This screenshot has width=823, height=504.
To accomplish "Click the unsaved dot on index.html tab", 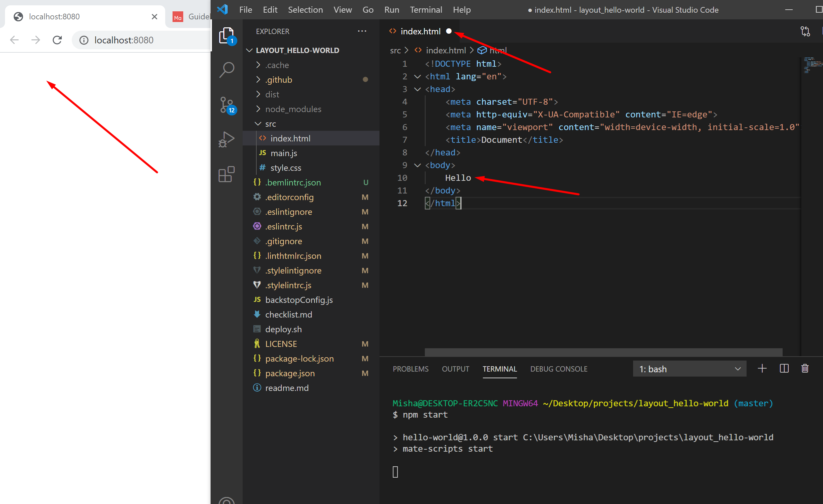I will tap(449, 31).
